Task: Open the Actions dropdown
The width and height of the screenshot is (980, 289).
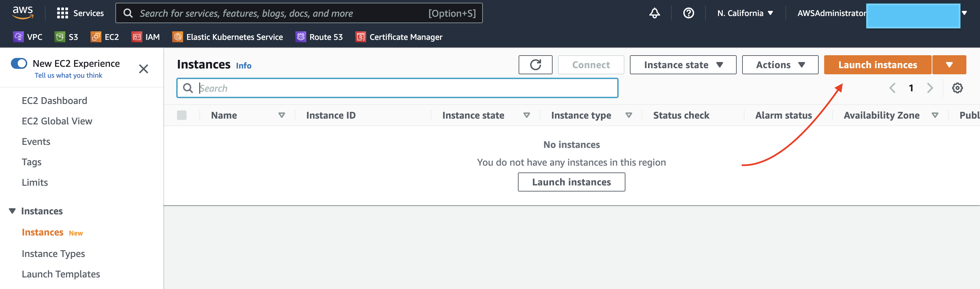Action: pos(780,64)
